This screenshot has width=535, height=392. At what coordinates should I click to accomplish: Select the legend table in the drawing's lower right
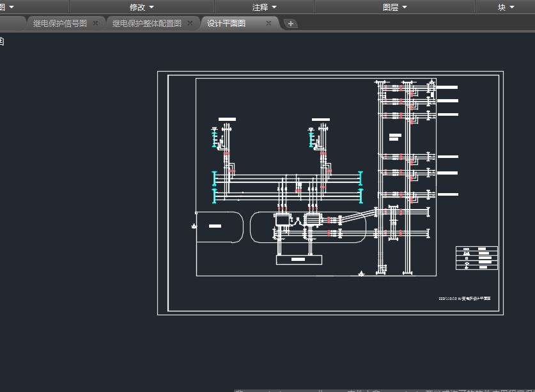pyautogui.click(x=476, y=258)
